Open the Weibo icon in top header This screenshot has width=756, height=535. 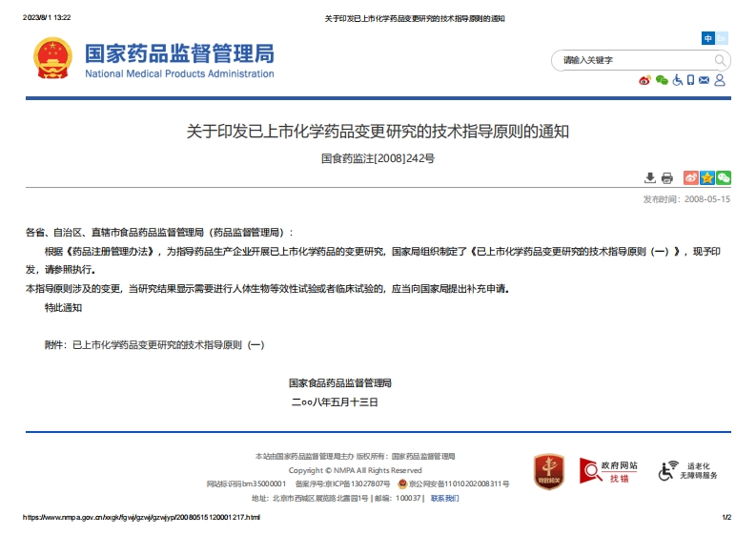click(x=645, y=80)
